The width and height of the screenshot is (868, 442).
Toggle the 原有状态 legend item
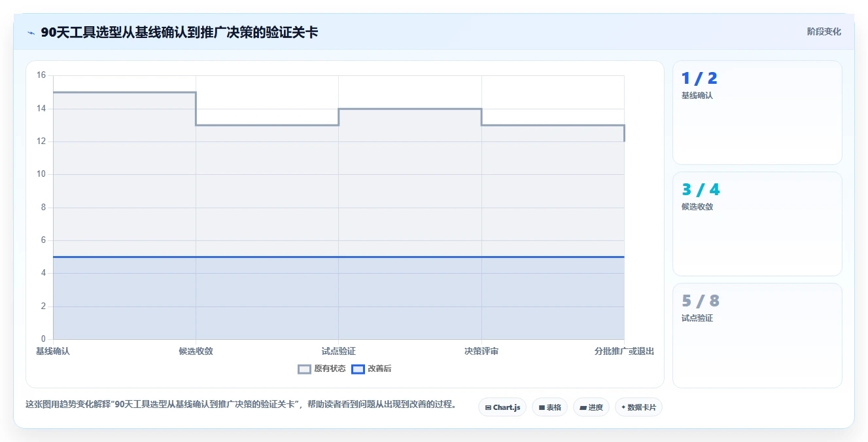321,369
